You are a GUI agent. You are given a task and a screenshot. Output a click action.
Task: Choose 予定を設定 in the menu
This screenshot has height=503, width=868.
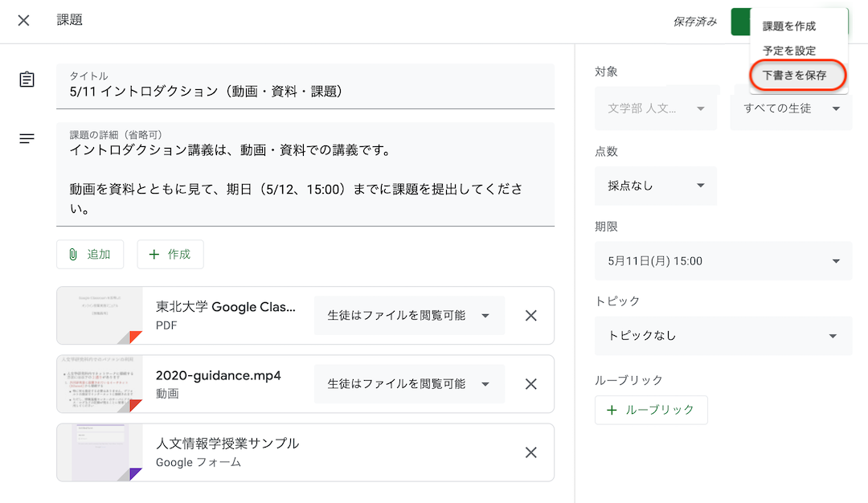[x=789, y=51]
